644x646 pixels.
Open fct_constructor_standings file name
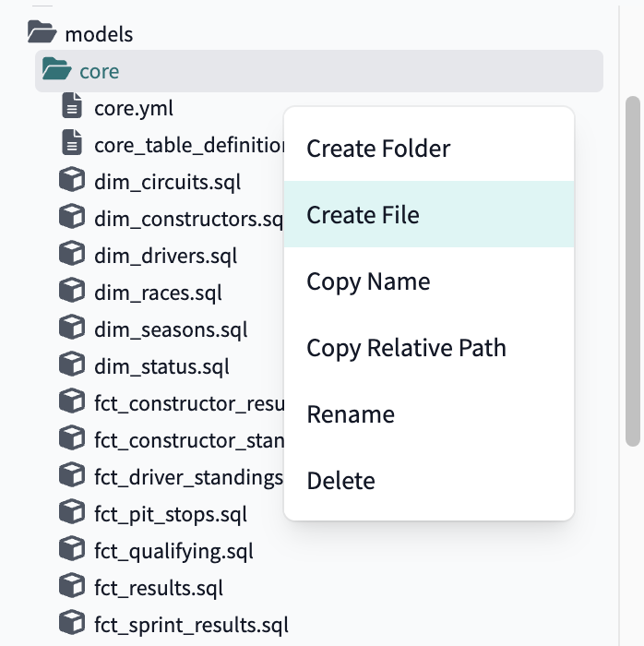(x=189, y=440)
